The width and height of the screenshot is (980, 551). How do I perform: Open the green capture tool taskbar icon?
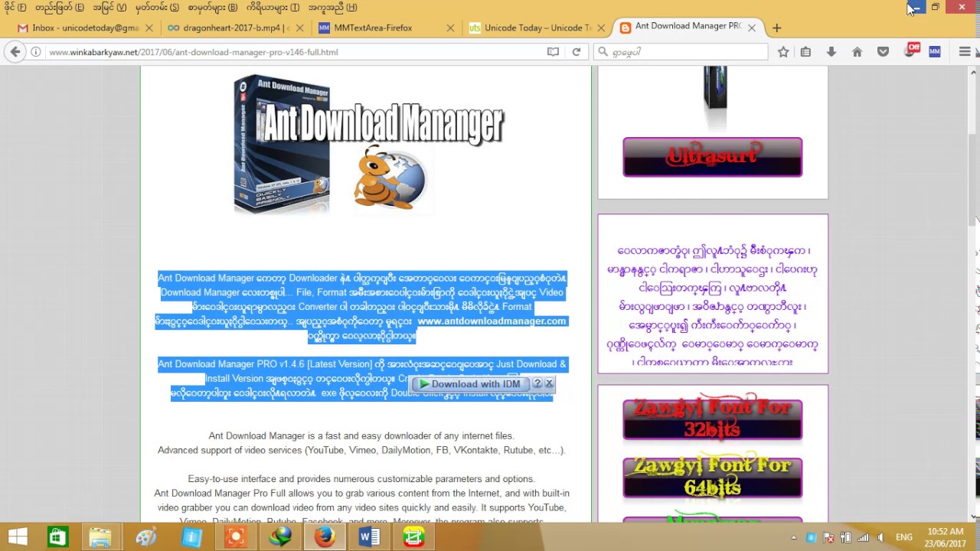pos(413,537)
